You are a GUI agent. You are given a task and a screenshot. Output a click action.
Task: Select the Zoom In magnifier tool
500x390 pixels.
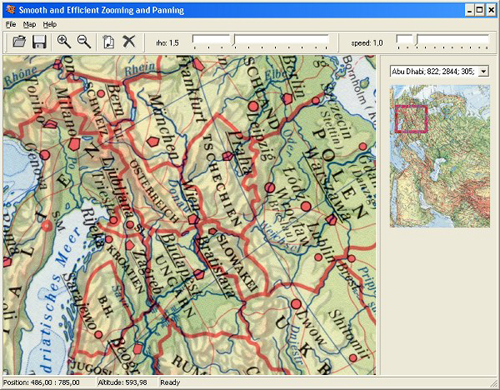(64, 42)
